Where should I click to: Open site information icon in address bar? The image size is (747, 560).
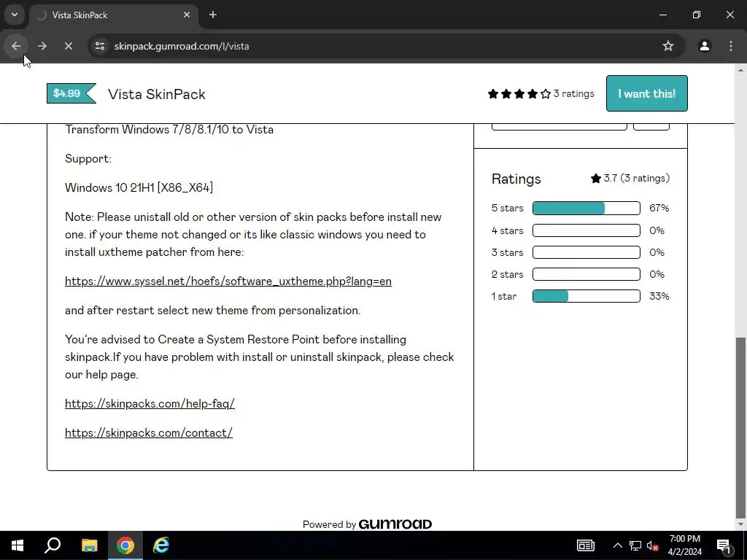(100, 46)
